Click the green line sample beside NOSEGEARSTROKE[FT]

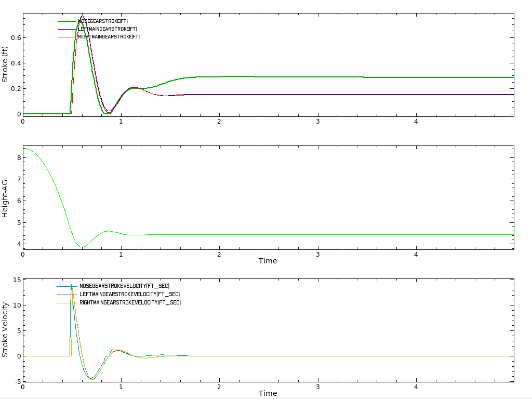(x=66, y=21)
